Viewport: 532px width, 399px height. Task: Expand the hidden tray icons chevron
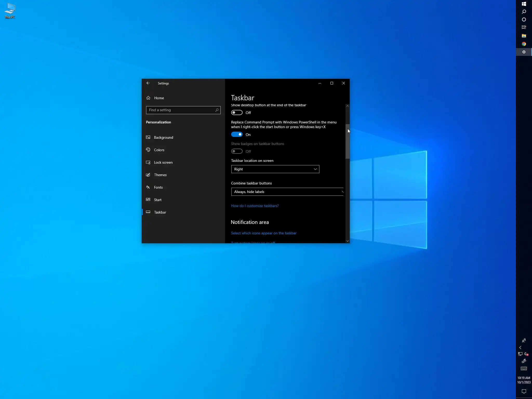tap(520, 348)
